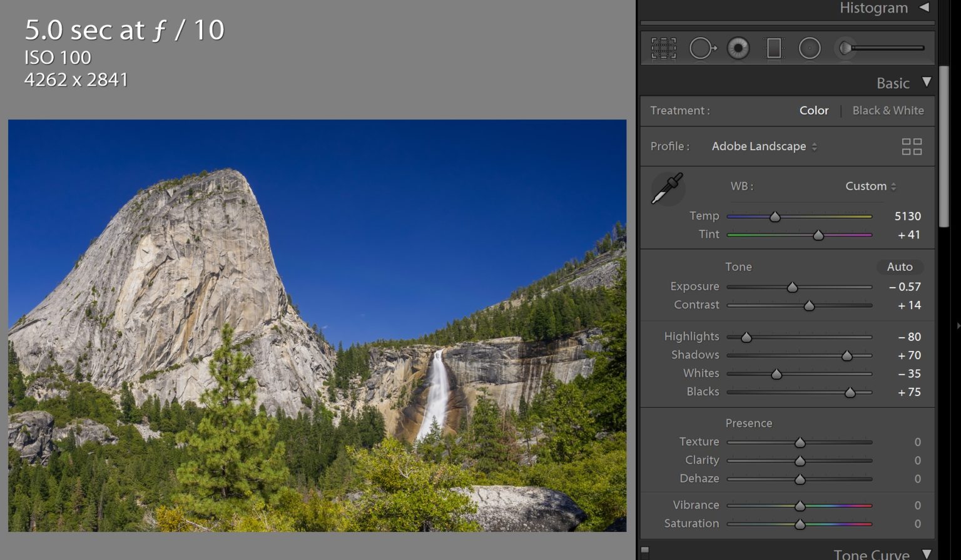Select the Crop Overlay tool
The width and height of the screenshot is (961, 560).
663,48
